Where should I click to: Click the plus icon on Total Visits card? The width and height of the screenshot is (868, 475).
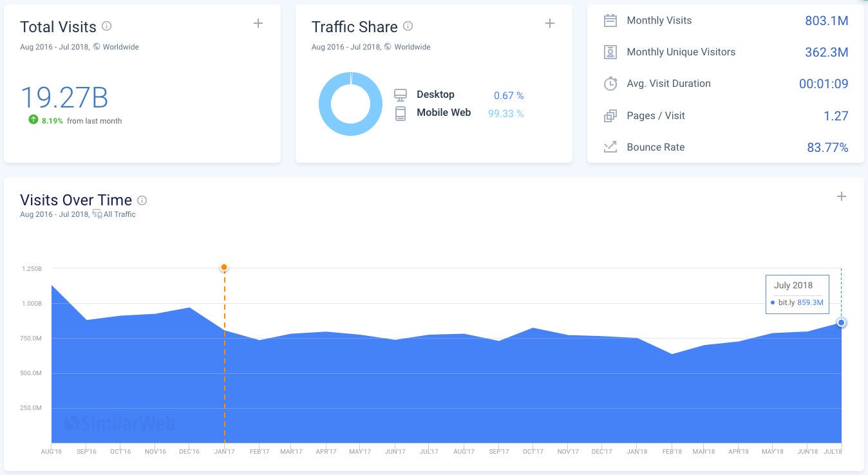pyautogui.click(x=258, y=24)
